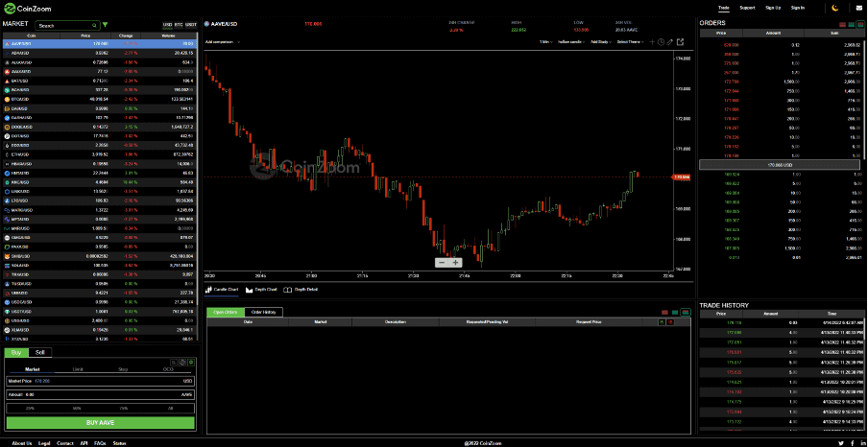Open About Us footer link
Image resolution: width=868 pixels, height=447 pixels.
click(x=21, y=443)
